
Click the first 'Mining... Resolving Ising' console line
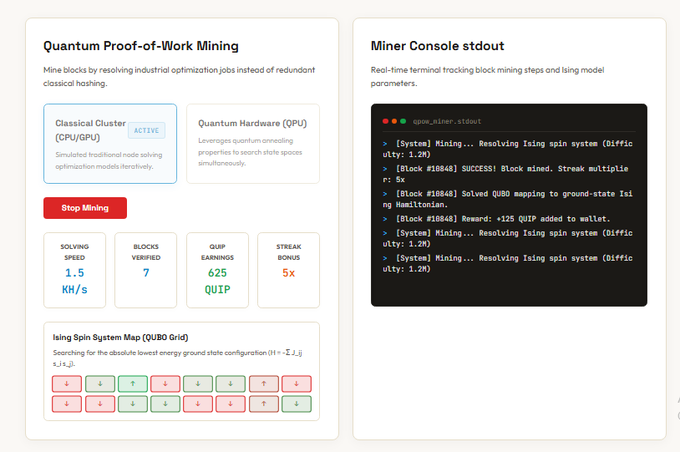click(x=507, y=149)
